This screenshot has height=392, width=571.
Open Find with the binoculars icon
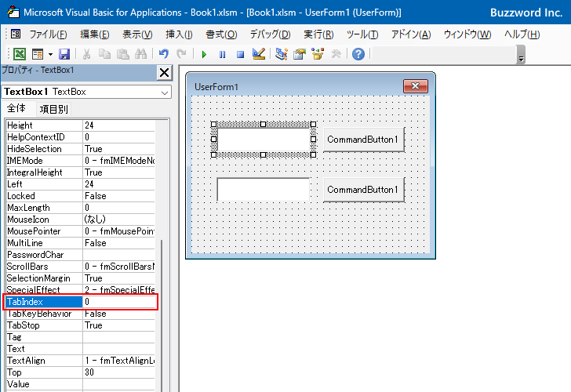tap(140, 54)
